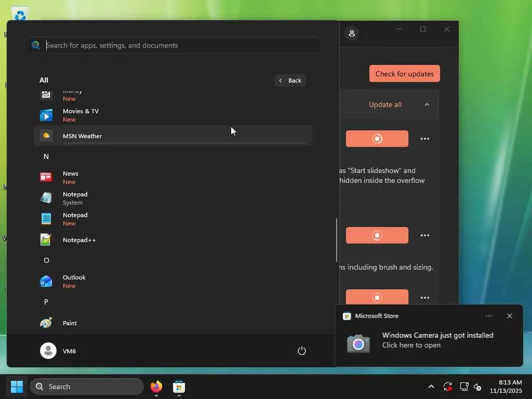Click Check for updates in Microsoft Store
This screenshot has width=532, height=399.
[404, 74]
